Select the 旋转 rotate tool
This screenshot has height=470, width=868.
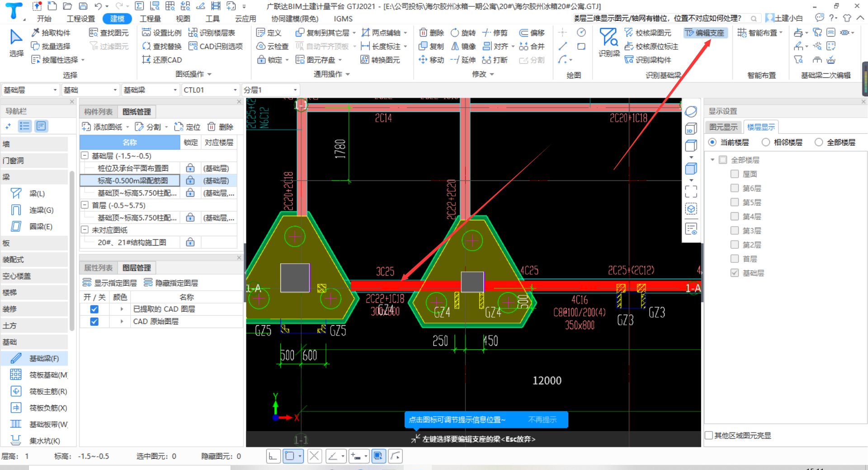(x=463, y=33)
